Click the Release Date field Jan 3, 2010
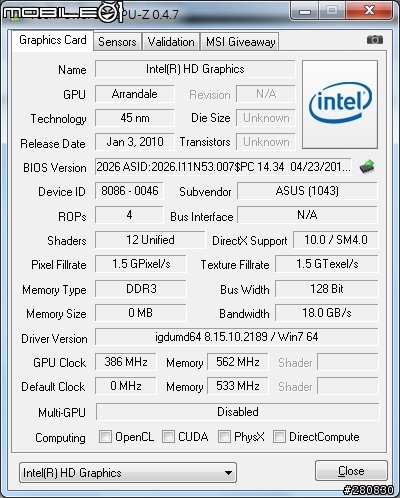The width and height of the screenshot is (400, 498). (x=135, y=142)
